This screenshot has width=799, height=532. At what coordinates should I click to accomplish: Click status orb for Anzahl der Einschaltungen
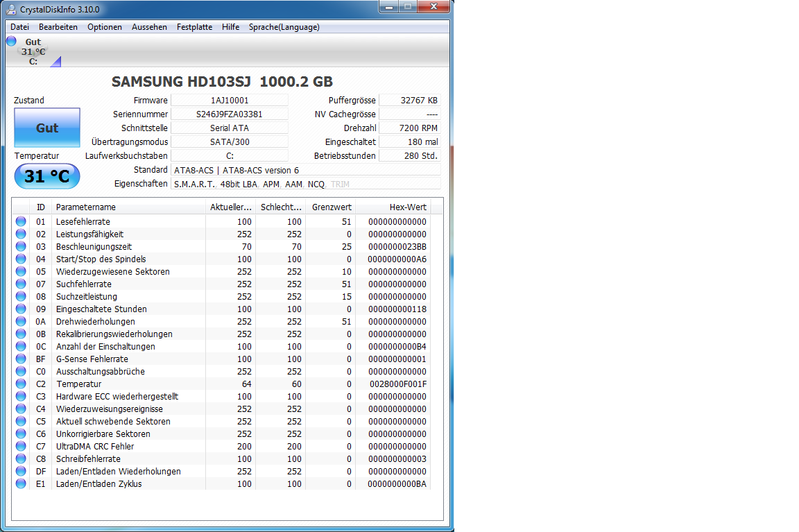click(21, 346)
